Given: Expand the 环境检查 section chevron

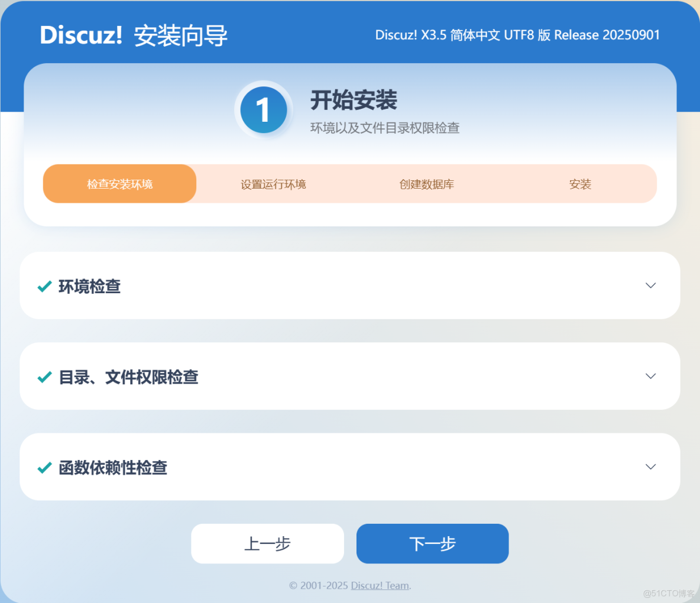Looking at the screenshot, I should click(650, 286).
